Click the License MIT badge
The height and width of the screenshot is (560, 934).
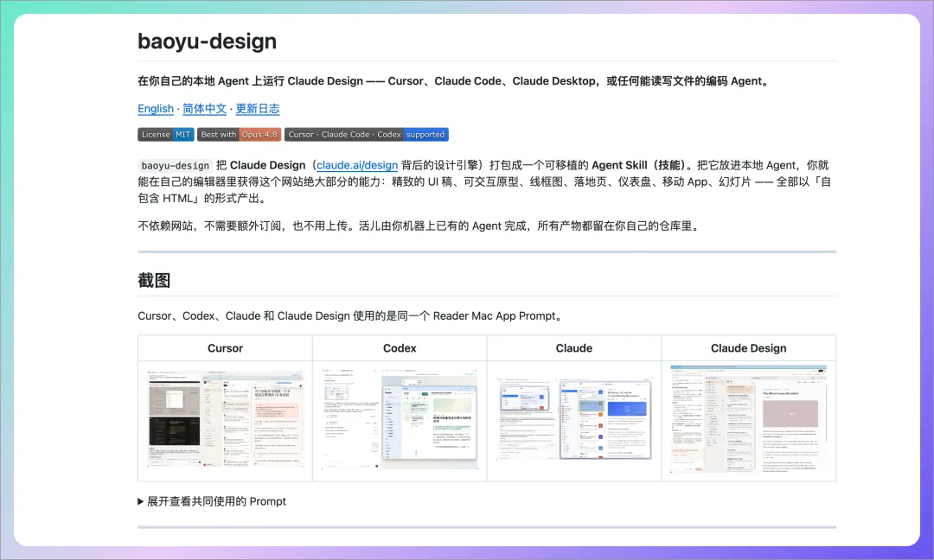165,135
